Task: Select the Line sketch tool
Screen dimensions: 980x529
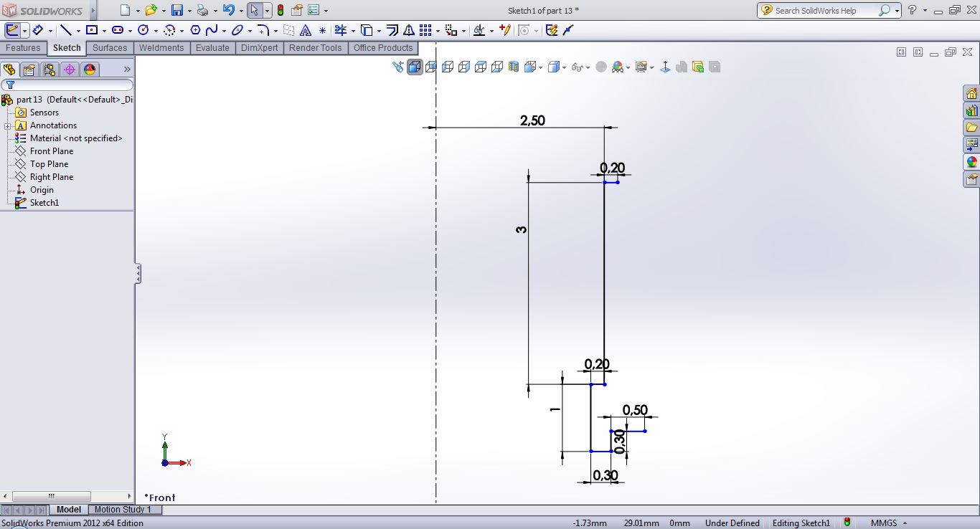Action: coord(66,30)
